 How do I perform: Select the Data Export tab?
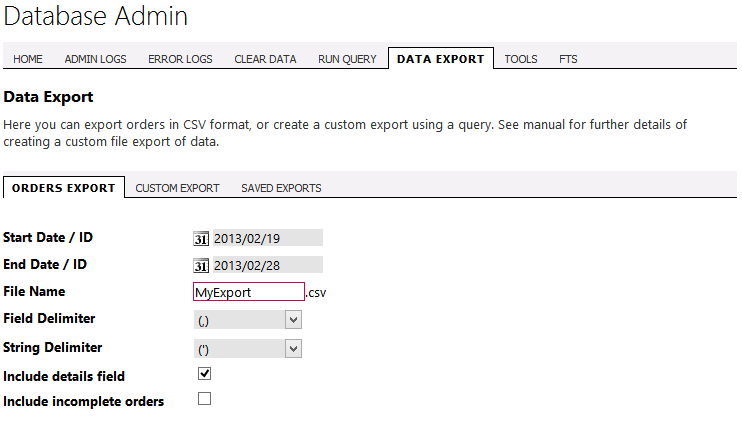point(441,59)
